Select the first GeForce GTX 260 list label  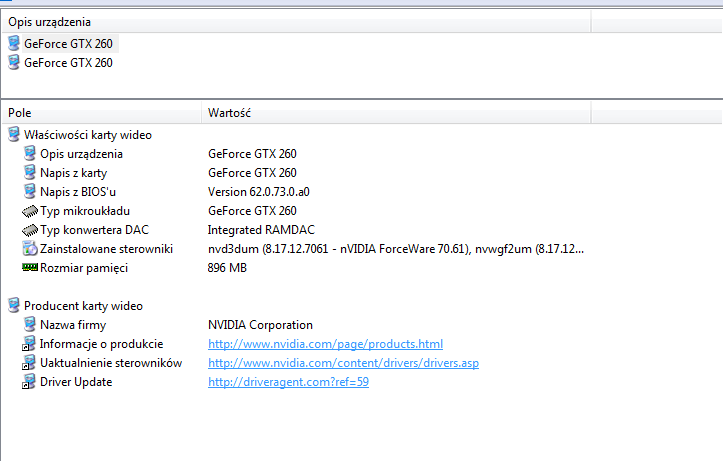[x=68, y=44]
